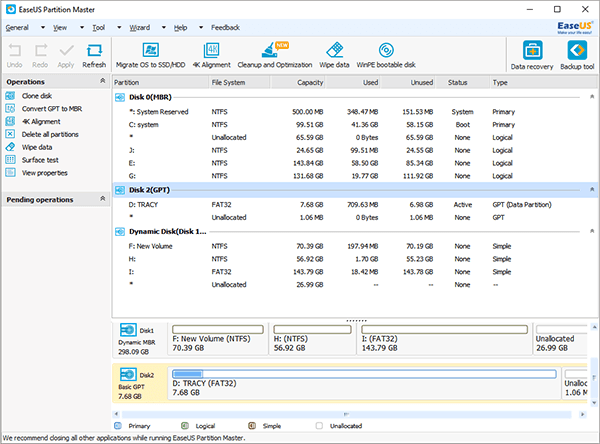Image resolution: width=600 pixels, height=444 pixels.
Task: Click Clone disk in Operations panel
Action: (x=39, y=95)
